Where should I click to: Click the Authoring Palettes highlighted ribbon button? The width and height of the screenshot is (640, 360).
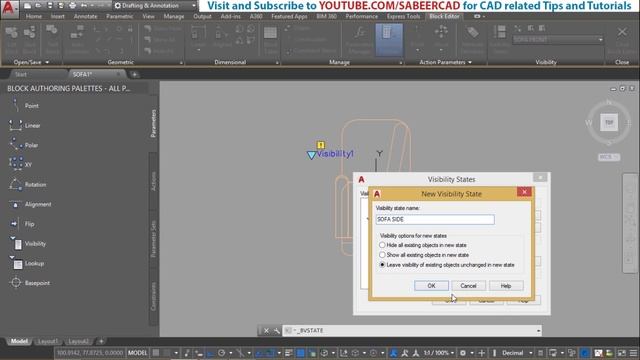point(389,40)
